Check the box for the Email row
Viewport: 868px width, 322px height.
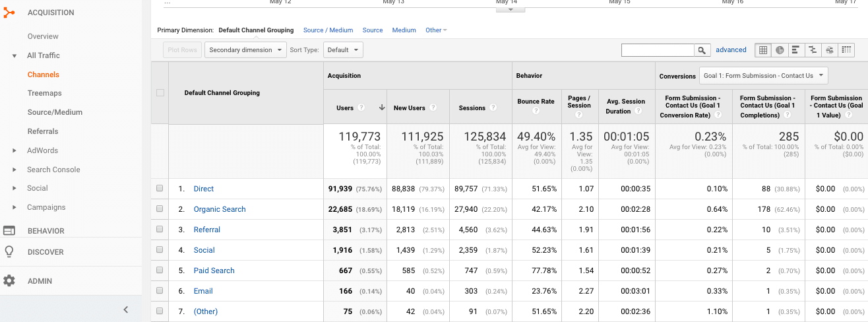pyautogui.click(x=160, y=291)
